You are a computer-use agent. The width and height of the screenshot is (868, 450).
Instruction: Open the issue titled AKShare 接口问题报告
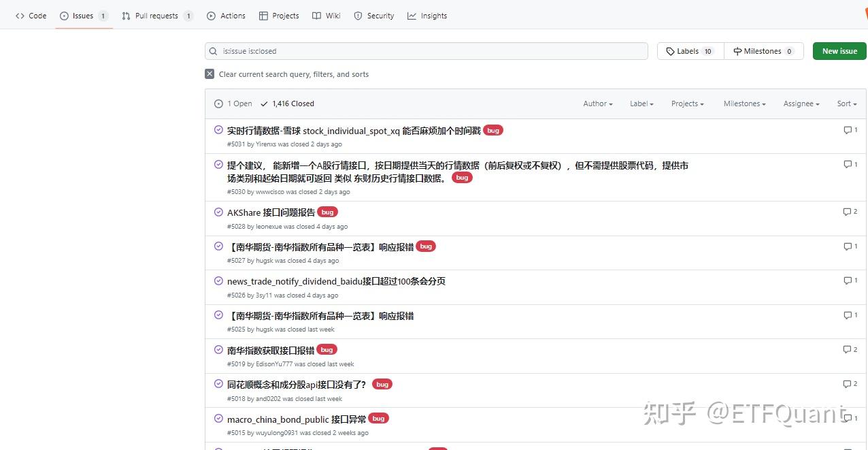click(270, 212)
